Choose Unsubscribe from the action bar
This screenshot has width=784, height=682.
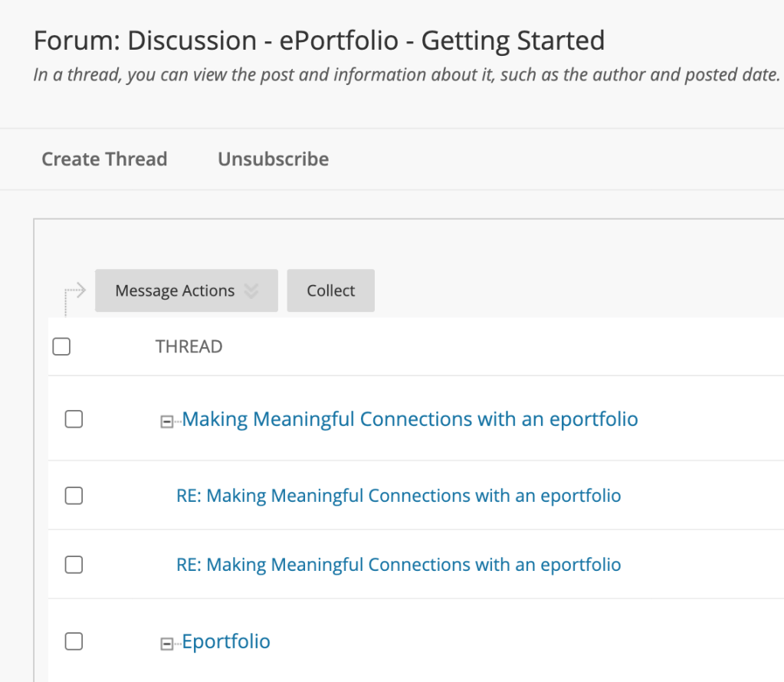(273, 159)
